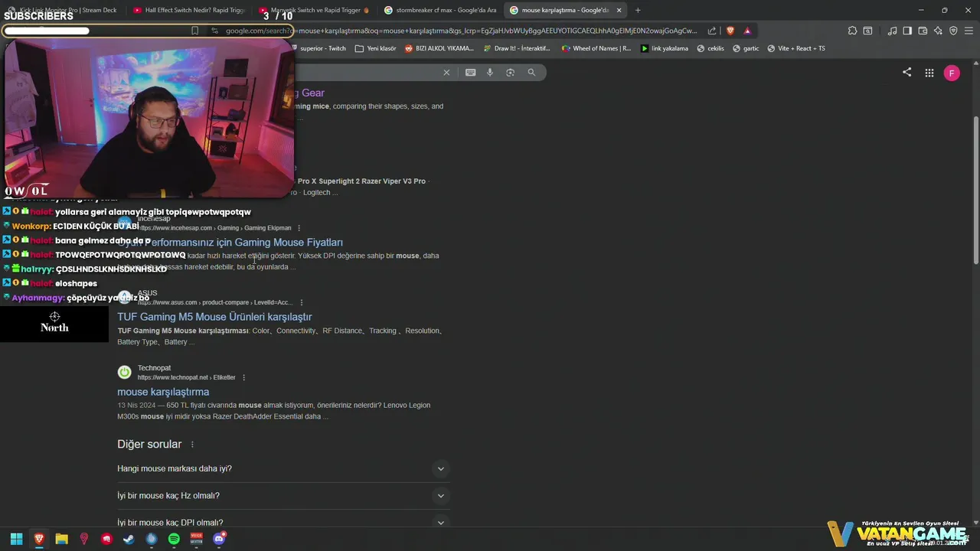Close the 'mouse karşılaştırma' tab
Image resolution: width=980 pixels, height=551 pixels.
(619, 10)
